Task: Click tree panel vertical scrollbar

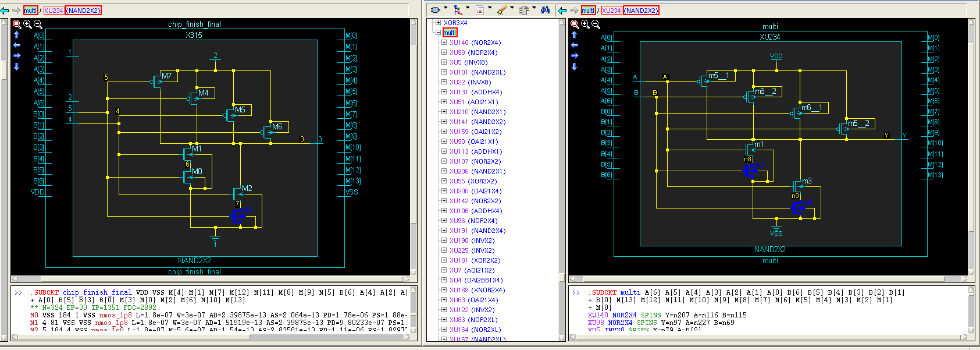Action: click(562, 179)
